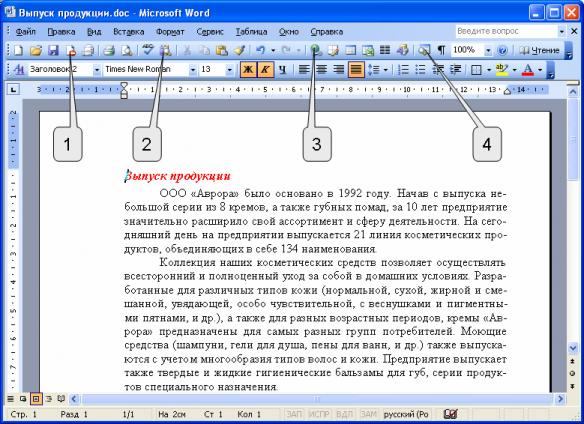Click the Outside Border icon

point(476,69)
